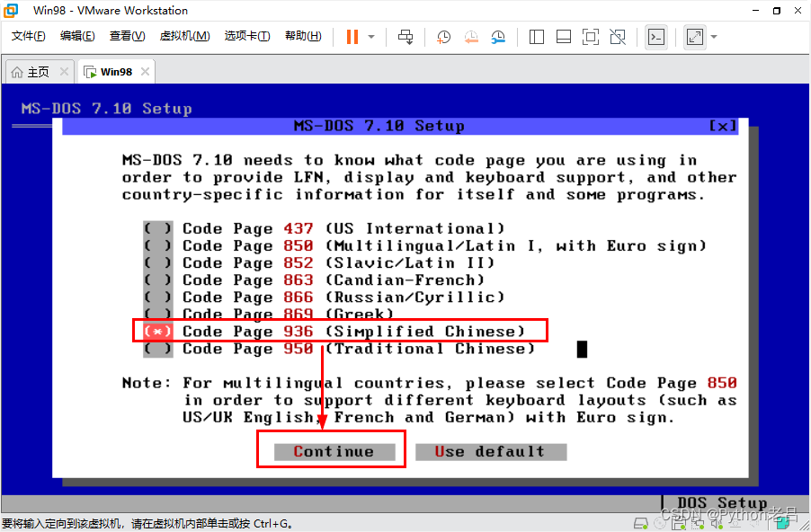Screen dimensions: 811x532
Task: Pause the virtual machine with the orange pause icon
Action: (x=352, y=37)
